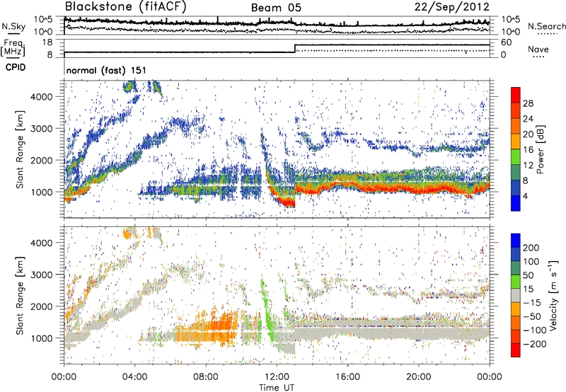Click '3000' on the power panel axis
Screen dimensions: 566x392
click(42, 129)
